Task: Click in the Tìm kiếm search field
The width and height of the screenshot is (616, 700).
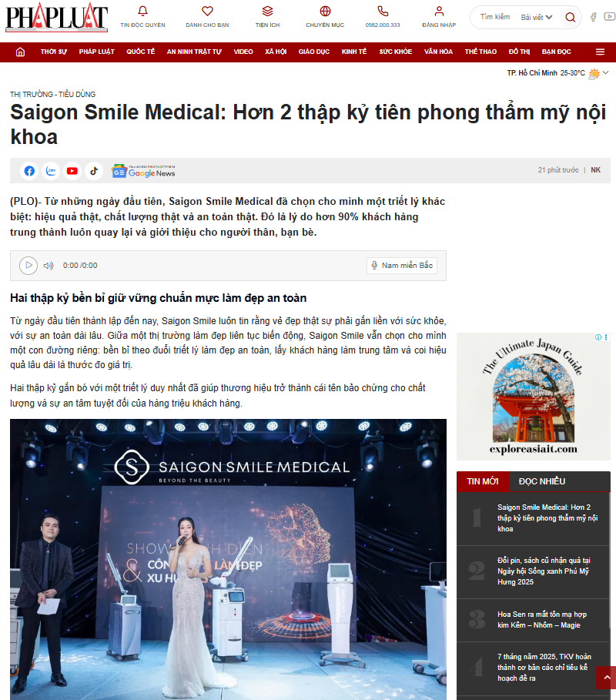Action: point(495,17)
